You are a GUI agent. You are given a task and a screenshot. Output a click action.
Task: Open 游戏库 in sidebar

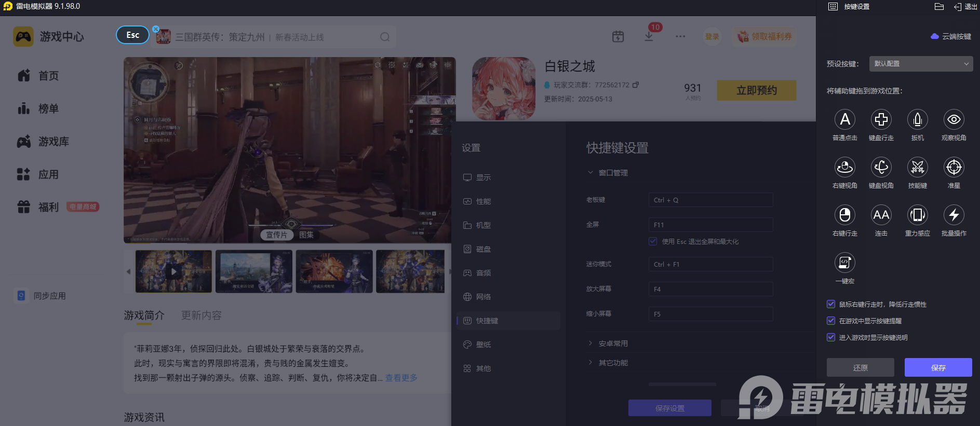[43, 142]
